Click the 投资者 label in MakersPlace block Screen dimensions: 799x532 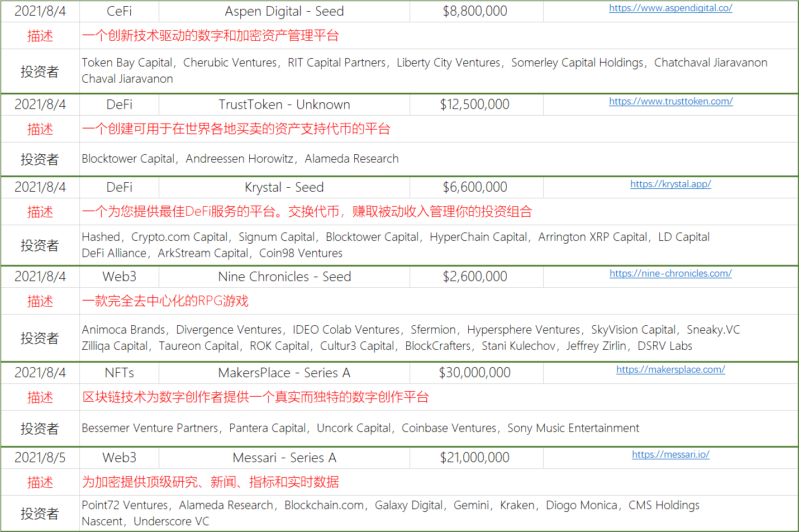[x=40, y=429]
